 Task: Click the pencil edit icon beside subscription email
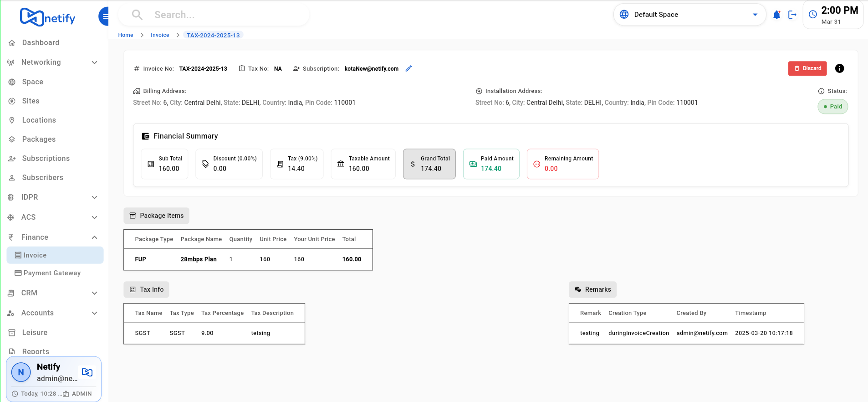coord(408,68)
